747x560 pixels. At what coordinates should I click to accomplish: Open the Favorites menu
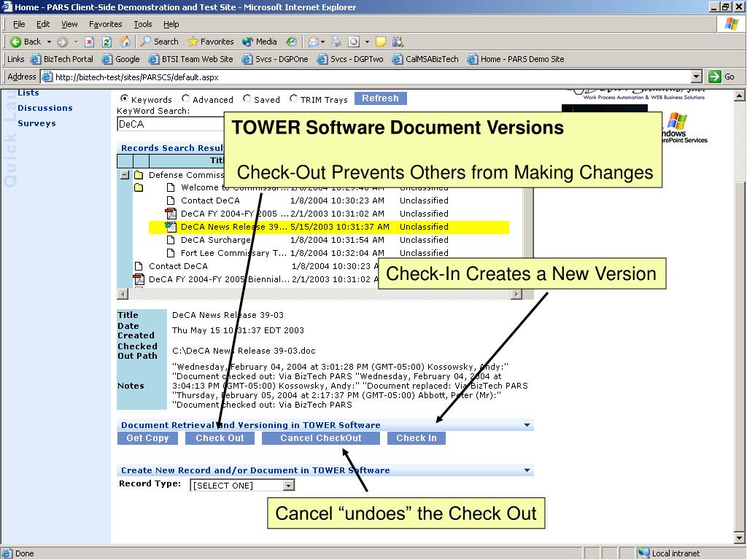click(x=105, y=24)
